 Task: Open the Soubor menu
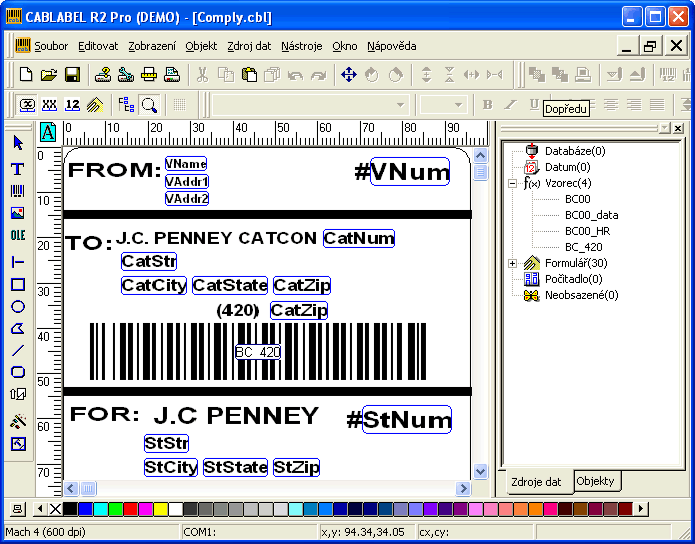51,46
